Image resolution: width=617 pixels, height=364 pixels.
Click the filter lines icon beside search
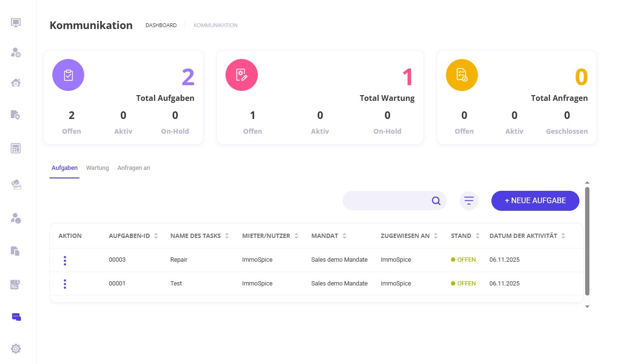tap(469, 201)
